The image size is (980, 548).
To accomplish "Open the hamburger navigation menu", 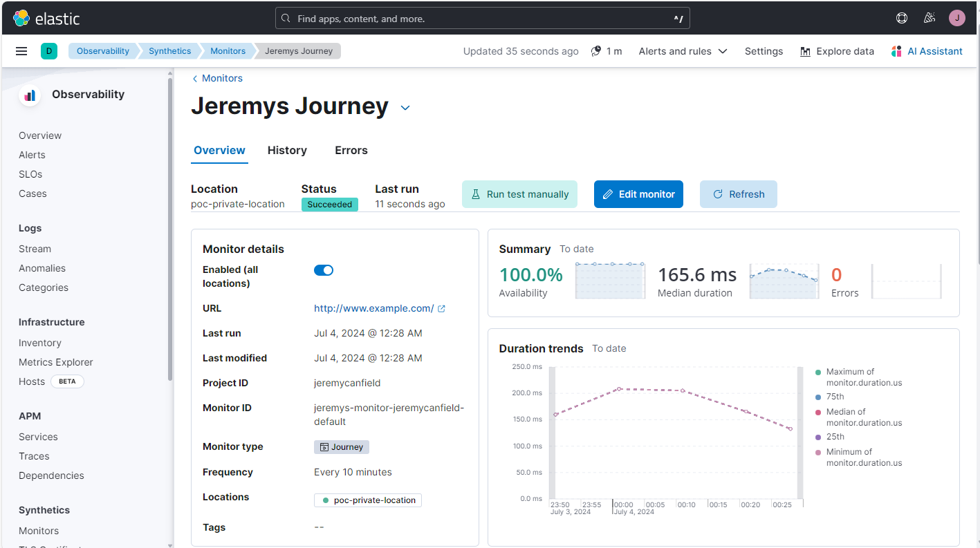I will click(x=21, y=51).
